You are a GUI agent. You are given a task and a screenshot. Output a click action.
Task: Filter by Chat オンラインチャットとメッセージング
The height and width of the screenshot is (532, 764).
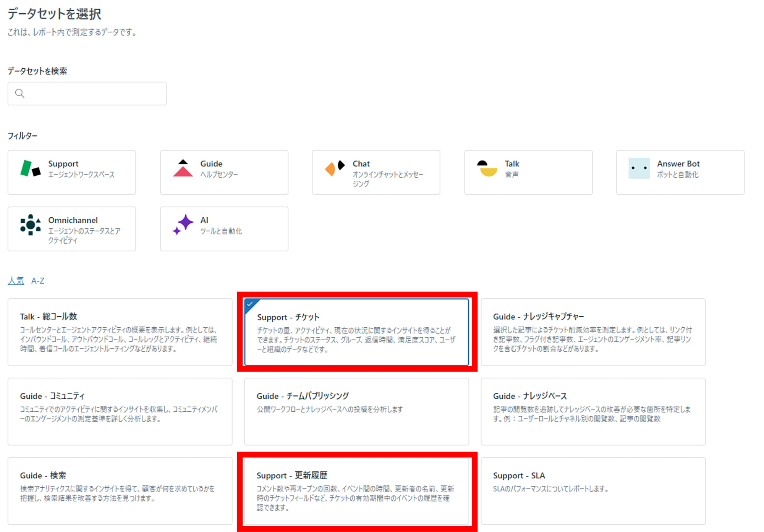(x=376, y=172)
